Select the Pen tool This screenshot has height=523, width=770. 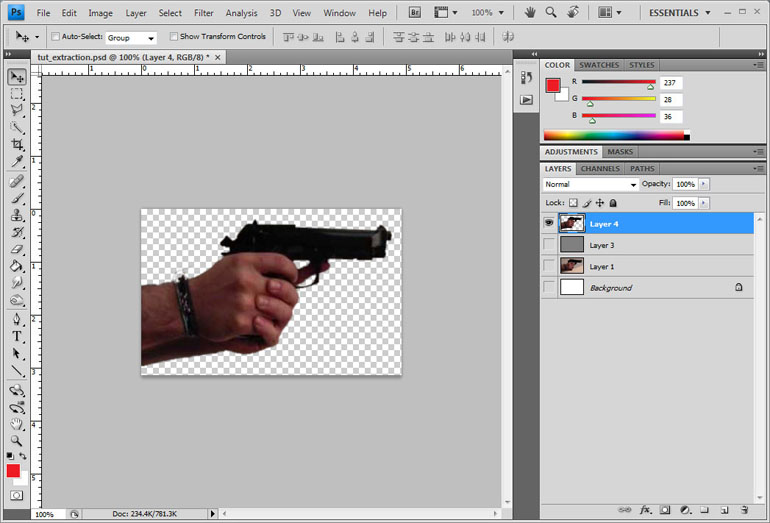point(17,320)
